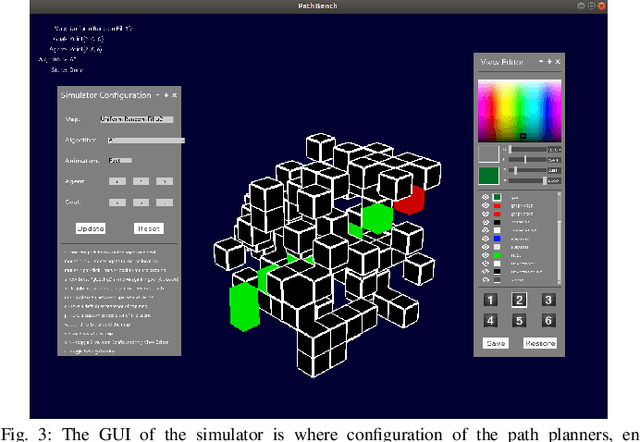Screen dimensions: 640x442
Task: Select view preset 6
Action: (x=548, y=320)
